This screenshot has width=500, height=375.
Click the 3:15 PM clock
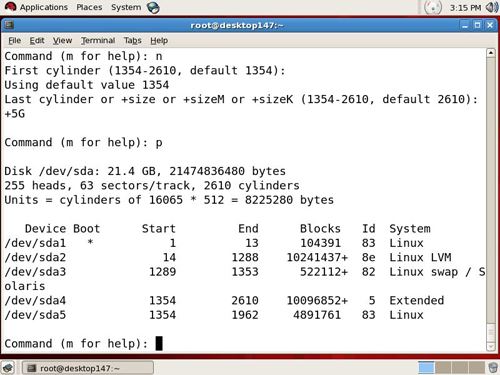465,8
